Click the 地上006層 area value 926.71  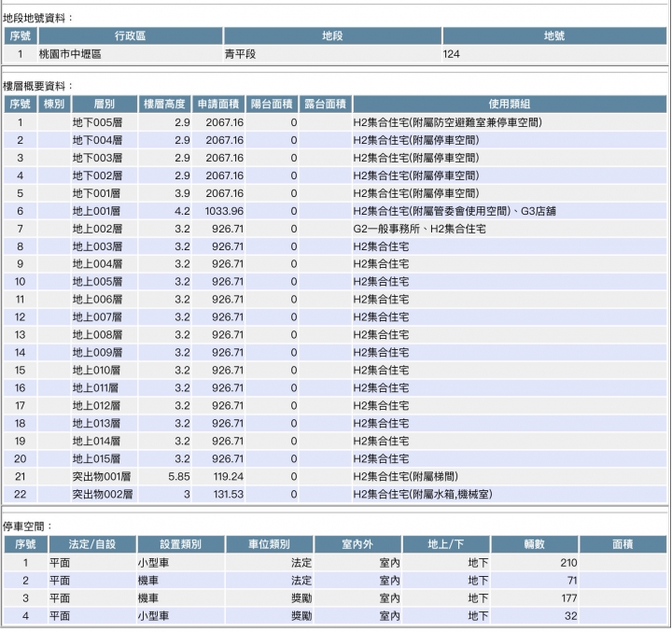[228, 300]
